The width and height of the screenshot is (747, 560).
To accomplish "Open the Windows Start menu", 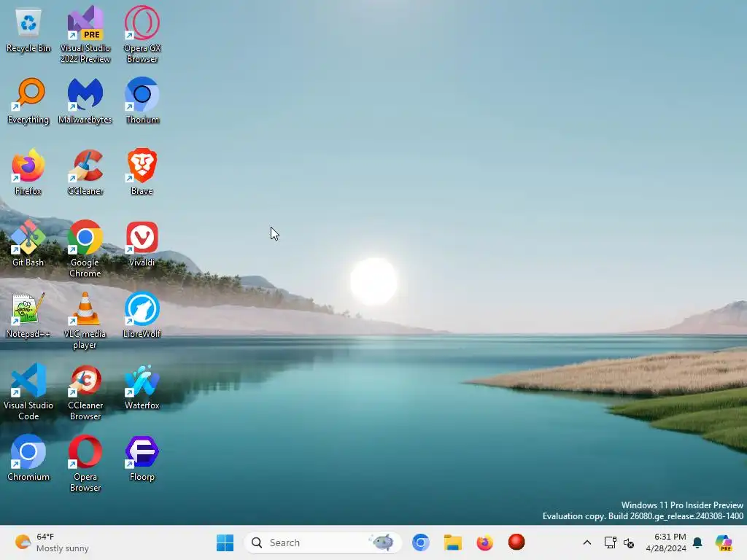I will point(225,542).
